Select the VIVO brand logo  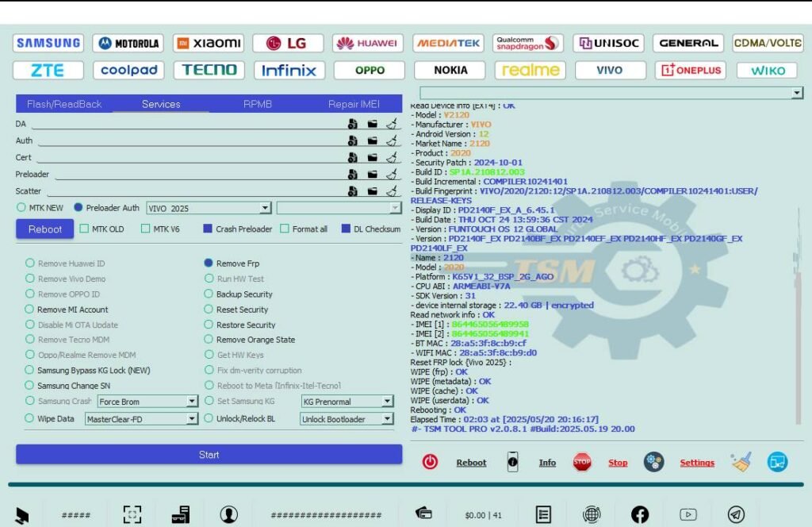(610, 70)
